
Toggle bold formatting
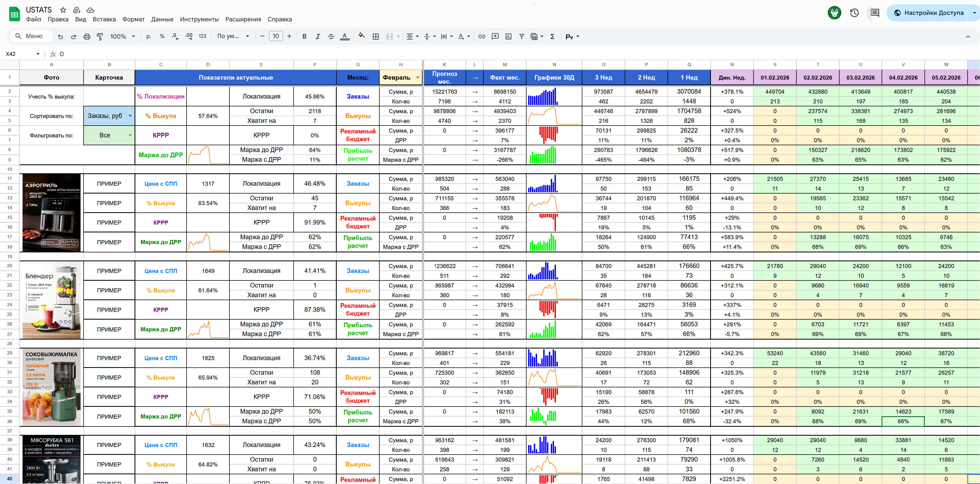304,36
